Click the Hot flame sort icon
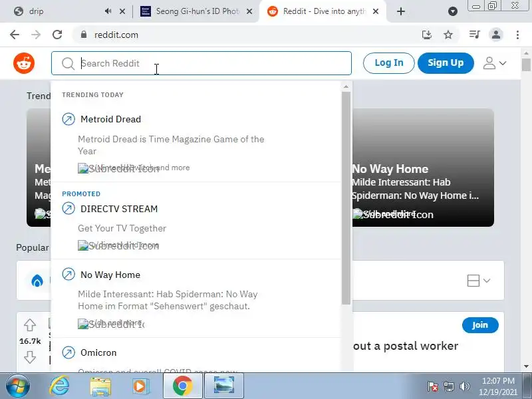The height and width of the screenshot is (399, 532). point(37,281)
